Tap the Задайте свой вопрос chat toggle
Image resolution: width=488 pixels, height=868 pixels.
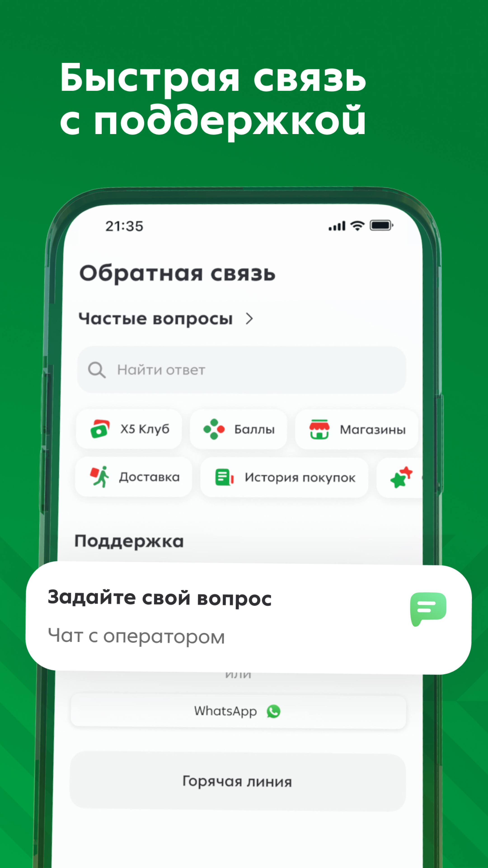[x=244, y=608]
